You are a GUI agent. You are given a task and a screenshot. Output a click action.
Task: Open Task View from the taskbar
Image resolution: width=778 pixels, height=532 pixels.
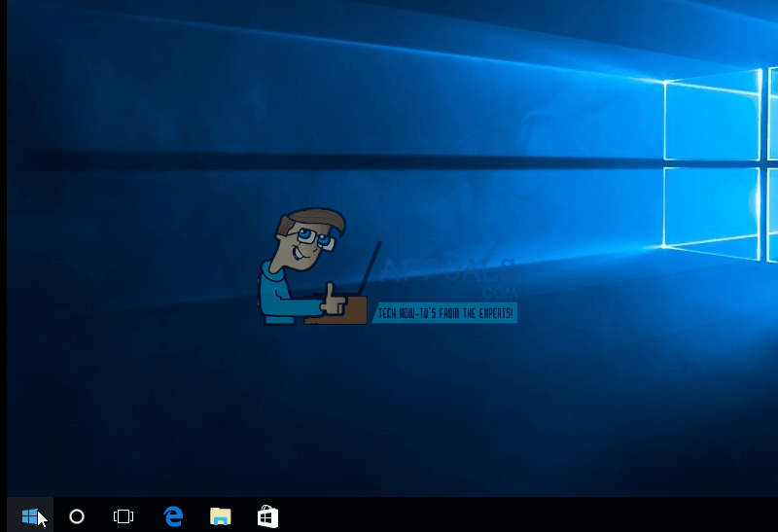coord(124,516)
